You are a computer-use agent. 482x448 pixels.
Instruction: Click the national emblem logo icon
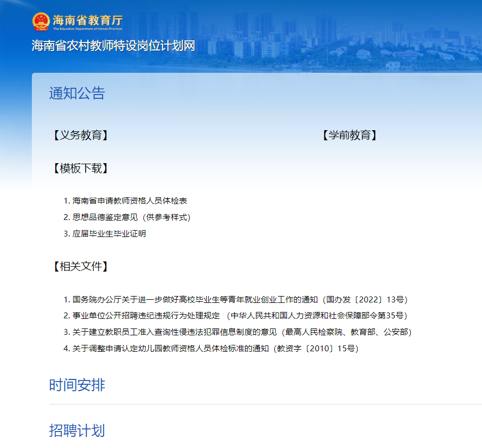[40, 22]
